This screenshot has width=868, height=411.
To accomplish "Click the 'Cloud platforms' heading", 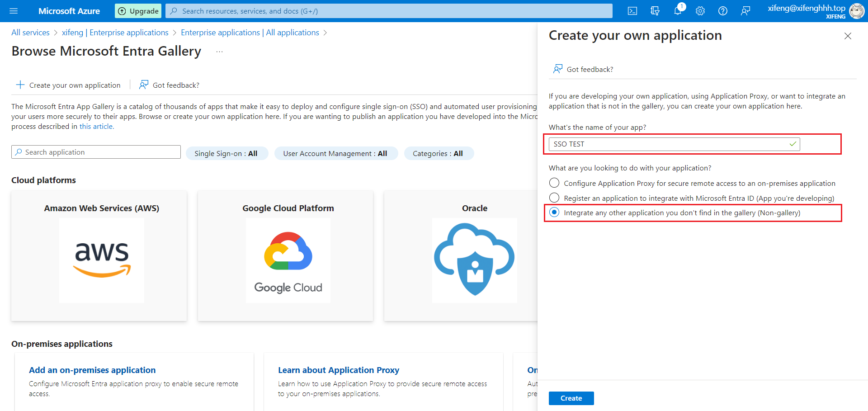I will click(x=43, y=180).
